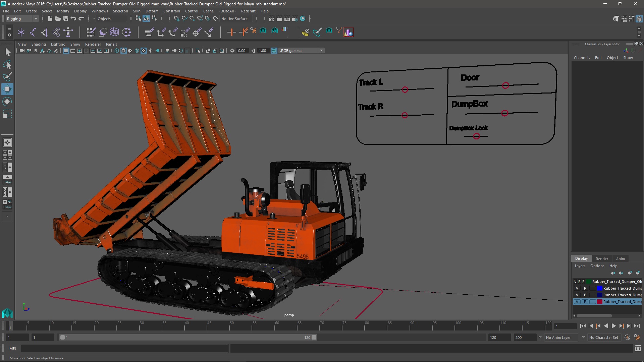Switch to the Display tab
Viewport: 644px width, 362px height.
click(581, 258)
